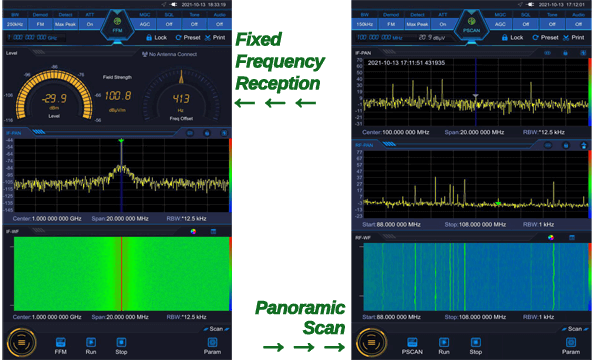The width and height of the screenshot is (596, 360).
Task: Toggle the Lock control on the left screen
Action: [157, 38]
